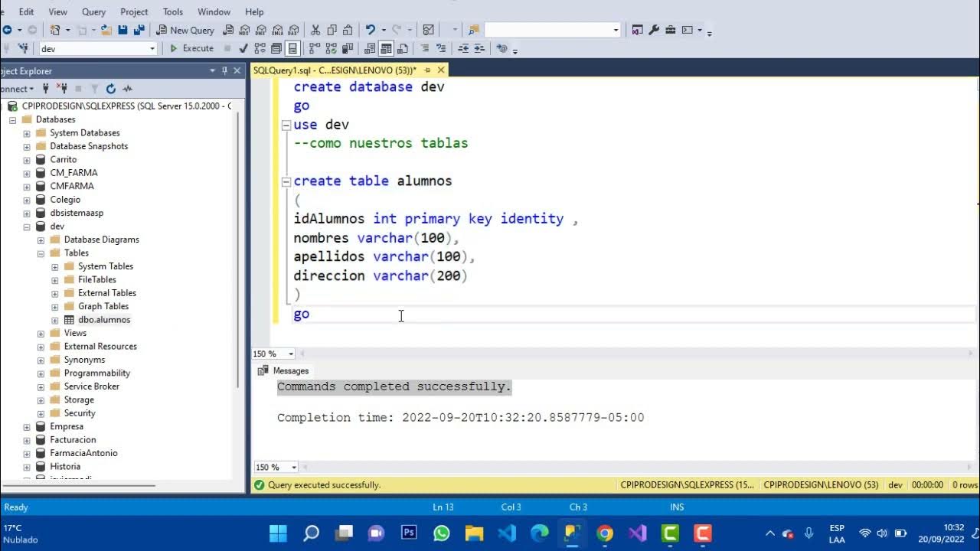Select the Database Diagrams folder
Image resolution: width=980 pixels, height=551 pixels.
pos(102,240)
